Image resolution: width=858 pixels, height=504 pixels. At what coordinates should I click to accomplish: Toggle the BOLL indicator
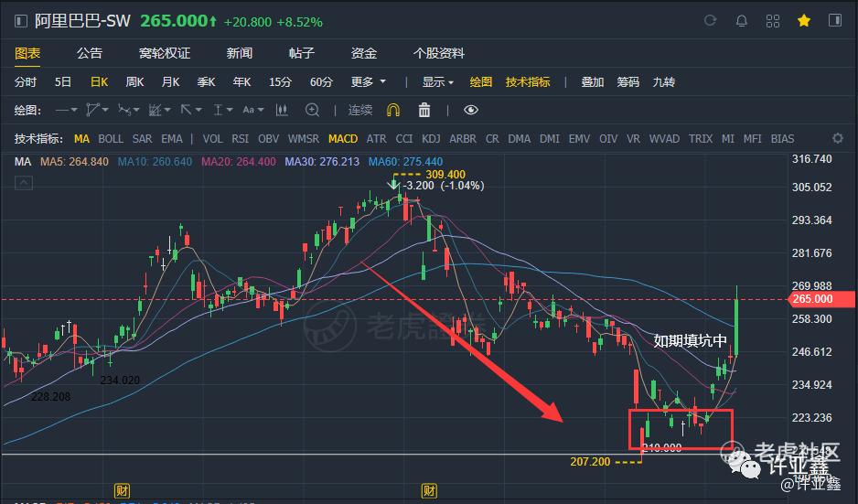[x=111, y=139]
